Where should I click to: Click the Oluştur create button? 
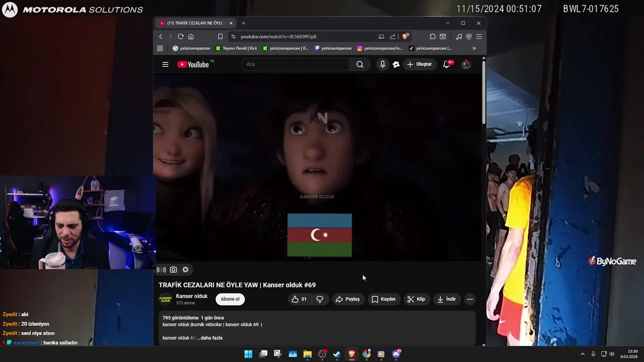coord(420,64)
